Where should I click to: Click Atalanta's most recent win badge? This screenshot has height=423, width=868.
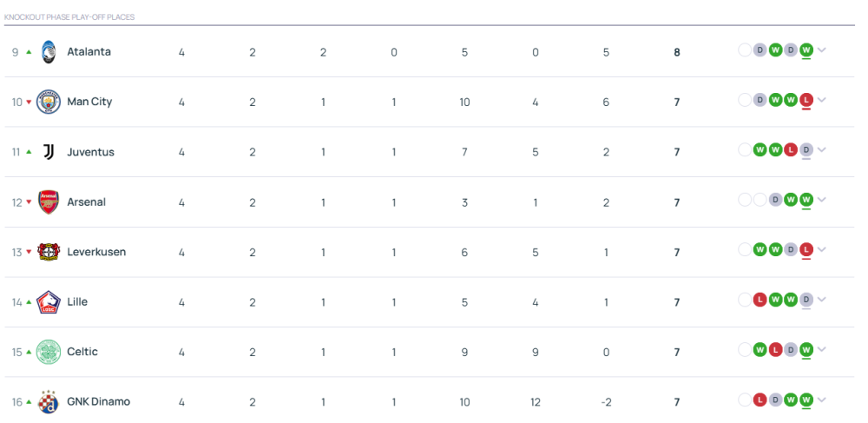coord(806,50)
